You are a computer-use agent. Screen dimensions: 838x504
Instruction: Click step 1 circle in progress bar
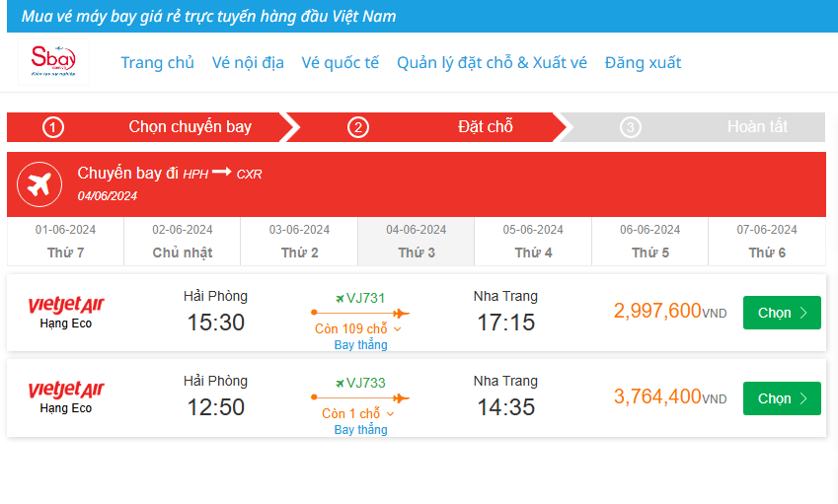pos(53,127)
